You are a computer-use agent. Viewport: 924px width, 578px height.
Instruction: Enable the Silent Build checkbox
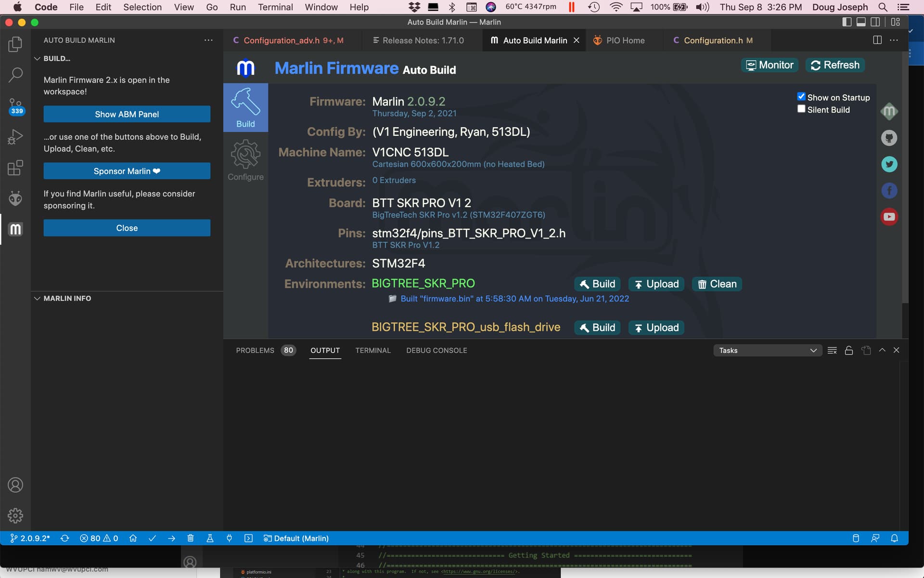(x=801, y=109)
